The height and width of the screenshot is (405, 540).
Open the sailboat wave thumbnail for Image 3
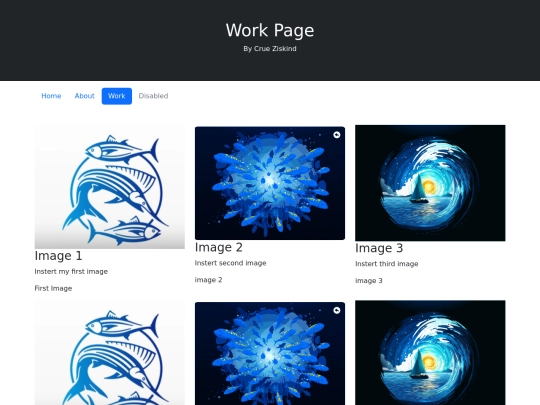[430, 183]
